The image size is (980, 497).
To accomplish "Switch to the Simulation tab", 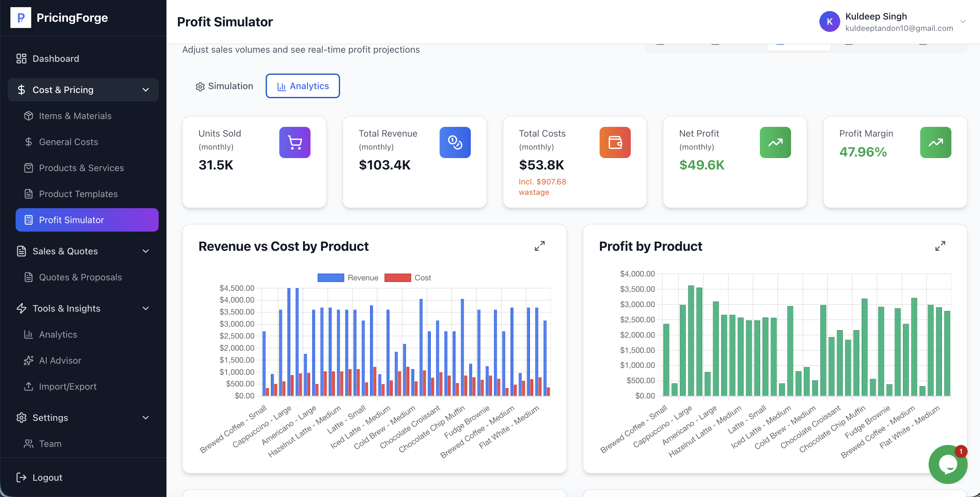I will 224,86.
